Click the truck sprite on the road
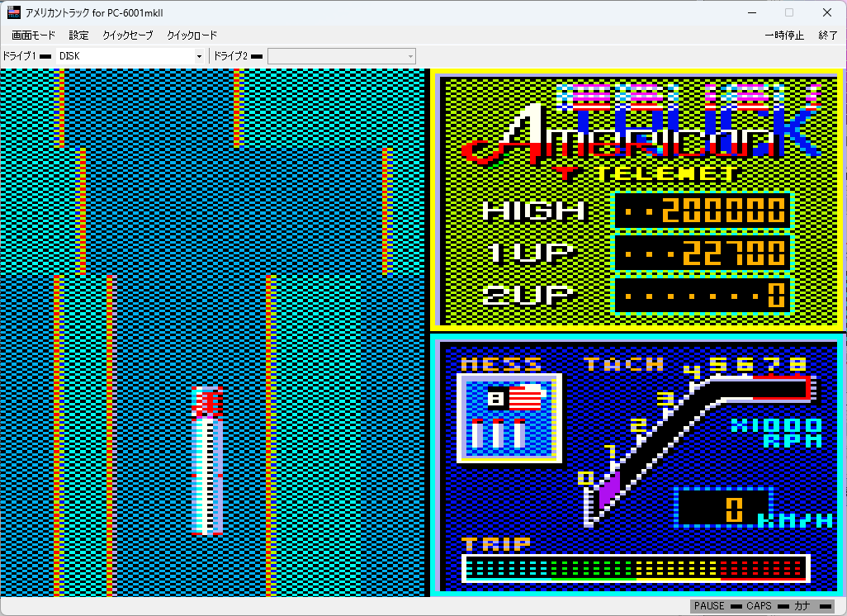Image resolution: width=847 pixels, height=616 pixels. [207, 461]
